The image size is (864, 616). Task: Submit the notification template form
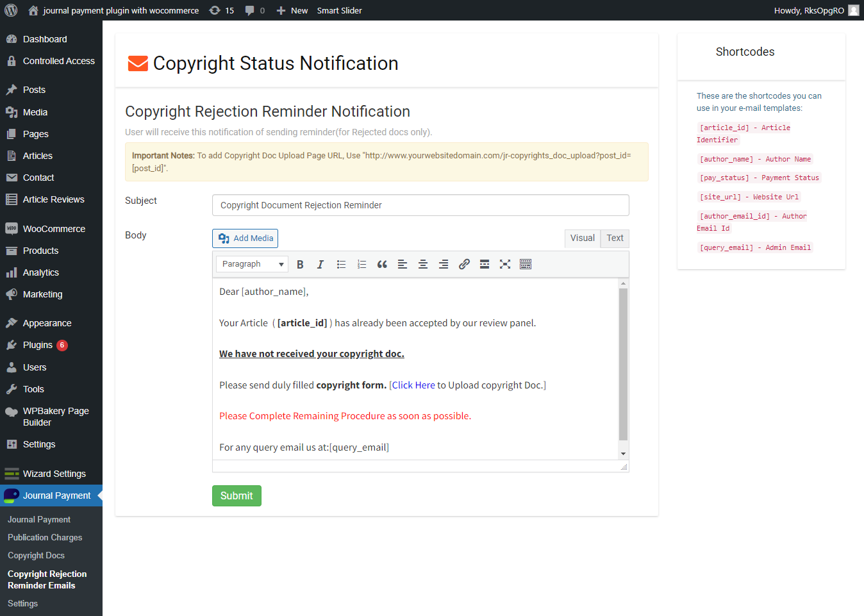237,495
